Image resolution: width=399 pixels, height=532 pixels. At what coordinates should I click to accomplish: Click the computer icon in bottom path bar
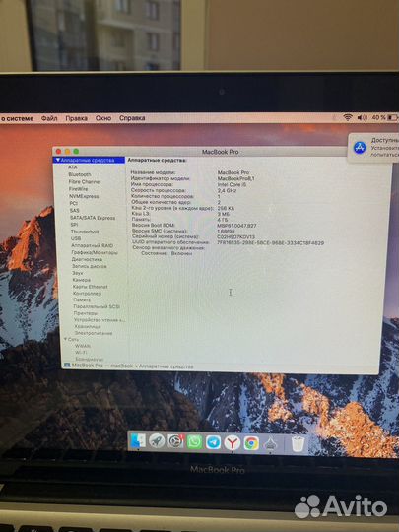67,366
